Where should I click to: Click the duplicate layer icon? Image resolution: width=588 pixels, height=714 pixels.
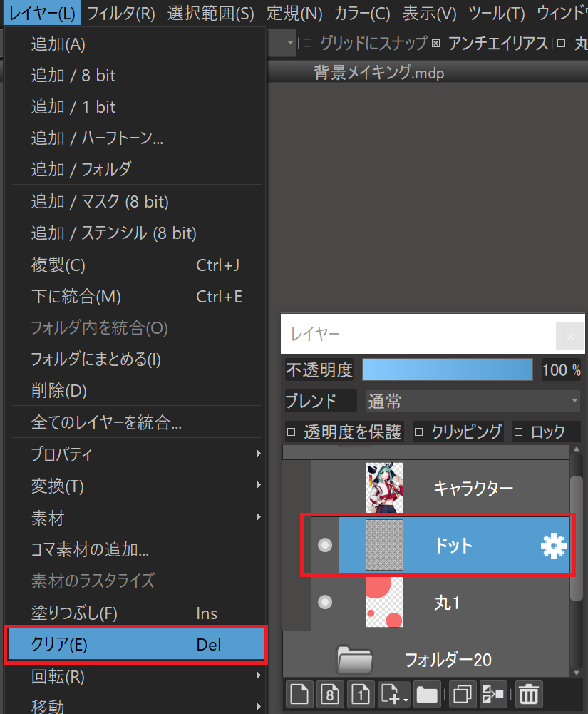coord(463,695)
